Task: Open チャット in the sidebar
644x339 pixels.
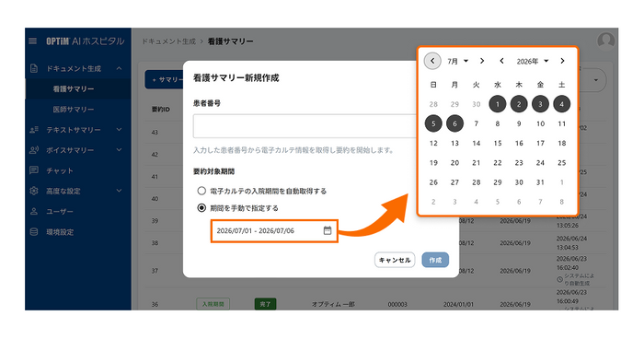Action: [60, 170]
